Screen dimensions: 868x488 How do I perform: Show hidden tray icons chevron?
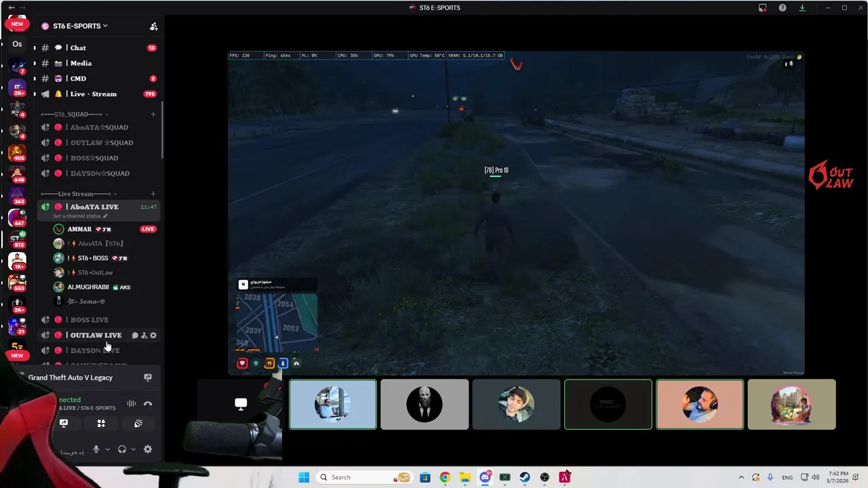741,477
